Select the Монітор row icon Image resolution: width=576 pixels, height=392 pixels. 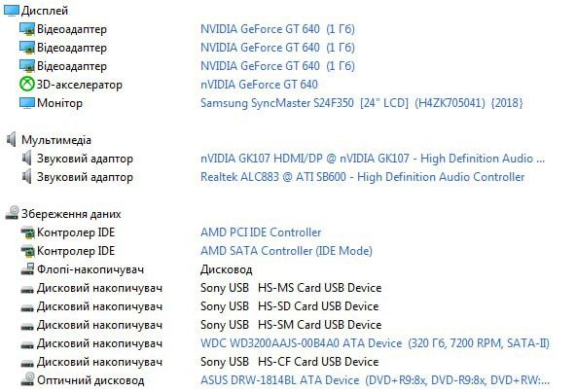27,103
